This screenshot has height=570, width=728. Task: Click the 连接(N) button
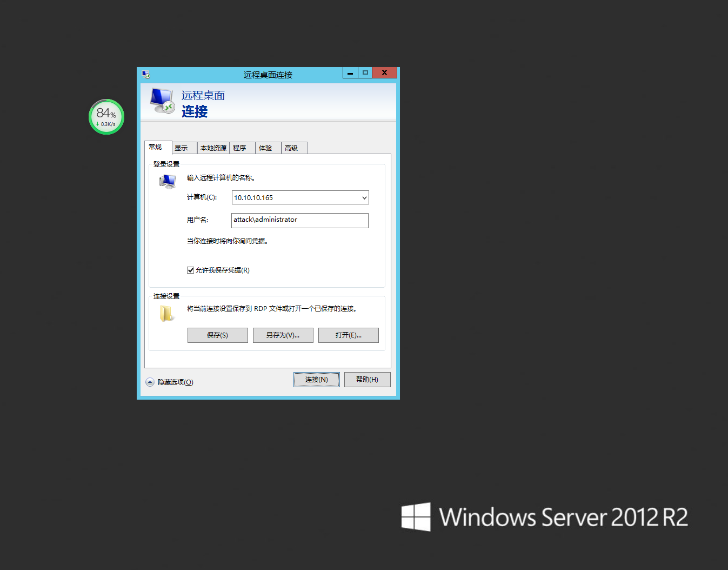(317, 380)
